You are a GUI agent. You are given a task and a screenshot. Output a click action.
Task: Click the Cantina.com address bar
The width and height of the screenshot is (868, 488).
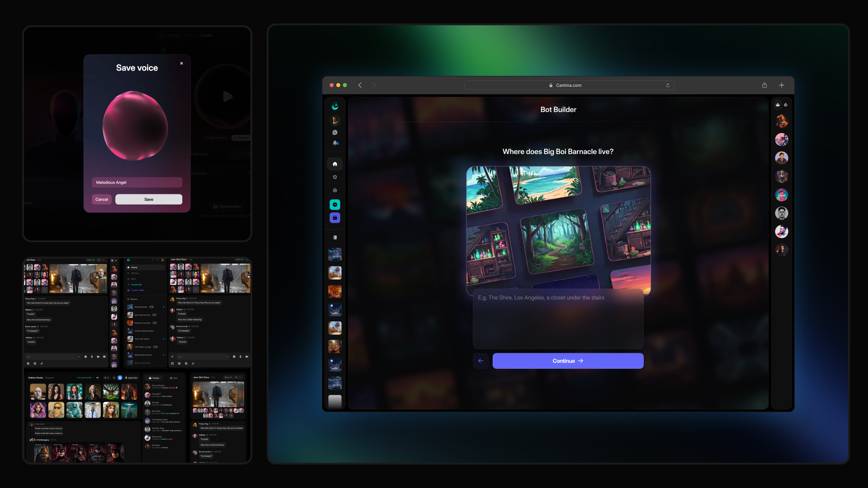[x=569, y=85]
